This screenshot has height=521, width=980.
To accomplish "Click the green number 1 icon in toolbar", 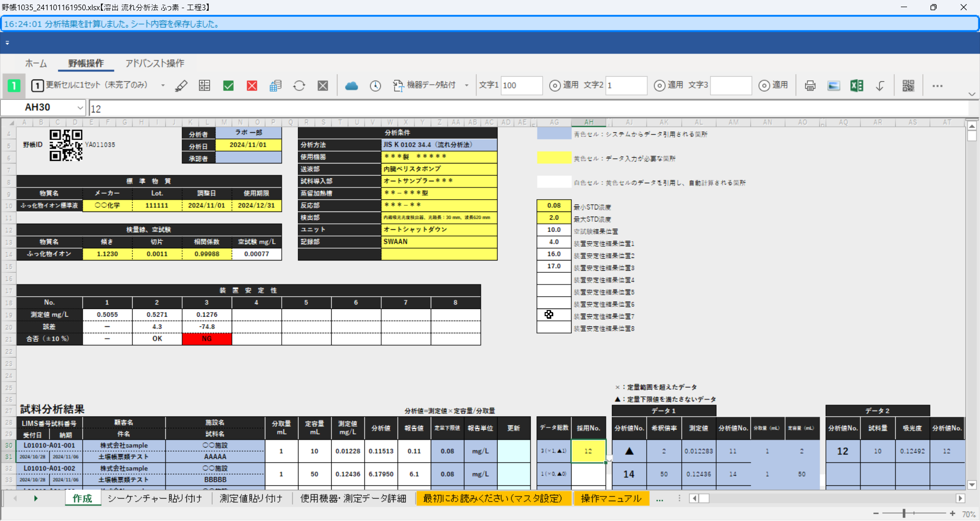I will click(14, 86).
